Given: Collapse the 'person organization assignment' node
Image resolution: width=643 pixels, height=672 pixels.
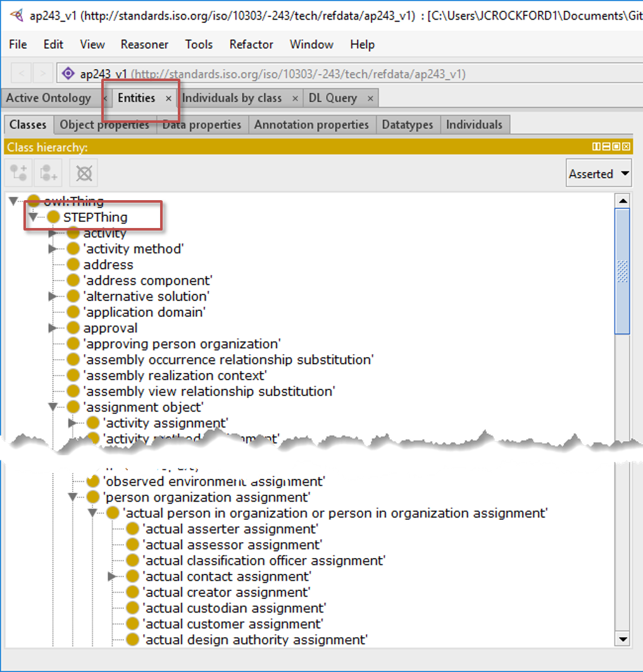Looking at the screenshot, I should pyautogui.click(x=73, y=497).
